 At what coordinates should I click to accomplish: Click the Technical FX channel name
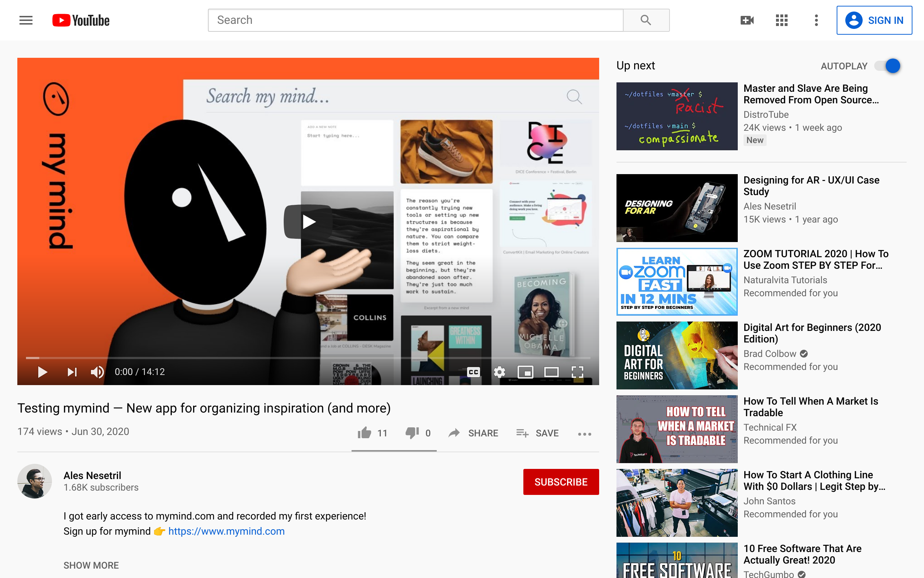click(x=770, y=428)
